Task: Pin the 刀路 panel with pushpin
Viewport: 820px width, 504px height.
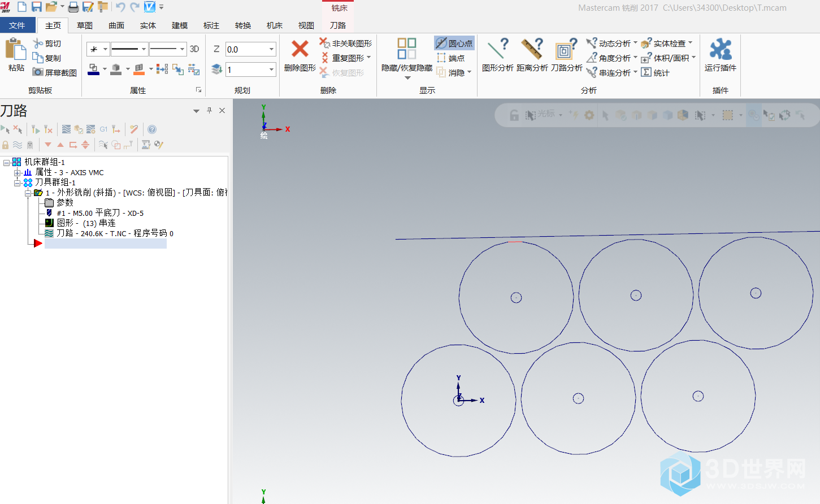Action: [x=209, y=111]
